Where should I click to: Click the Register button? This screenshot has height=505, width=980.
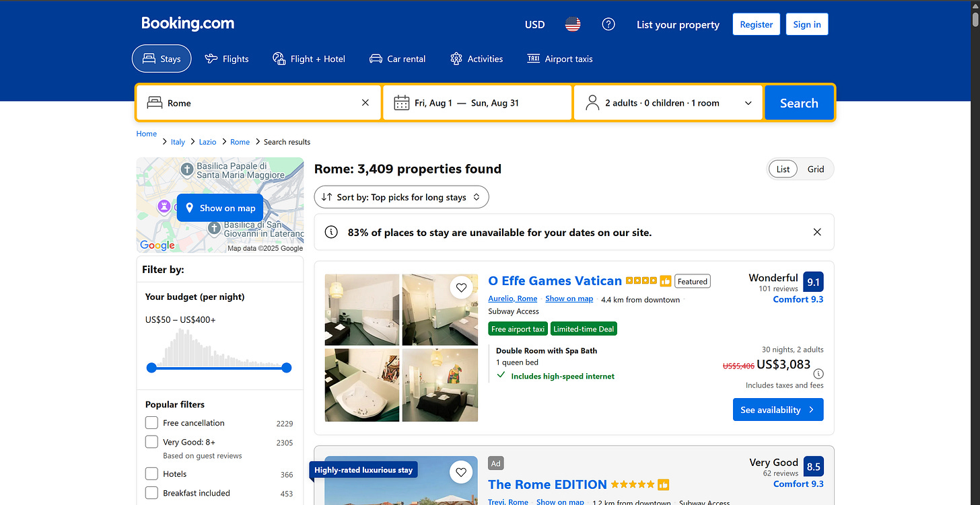point(757,24)
